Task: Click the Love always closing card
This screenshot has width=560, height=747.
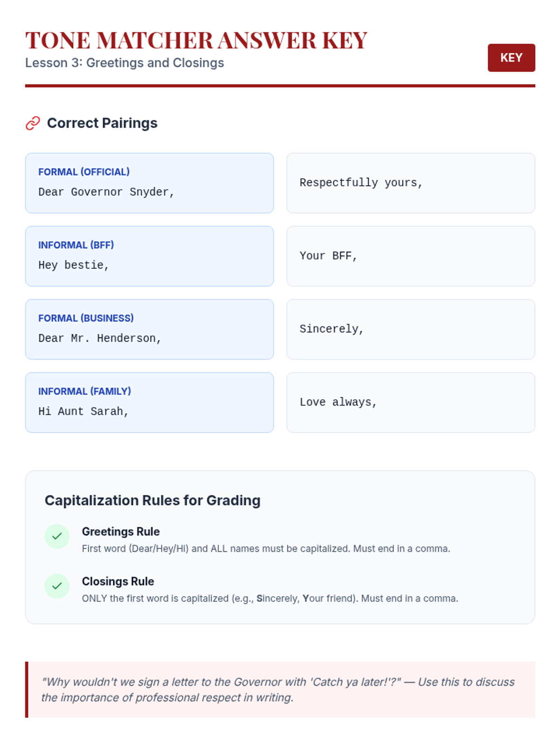Action: tap(411, 402)
